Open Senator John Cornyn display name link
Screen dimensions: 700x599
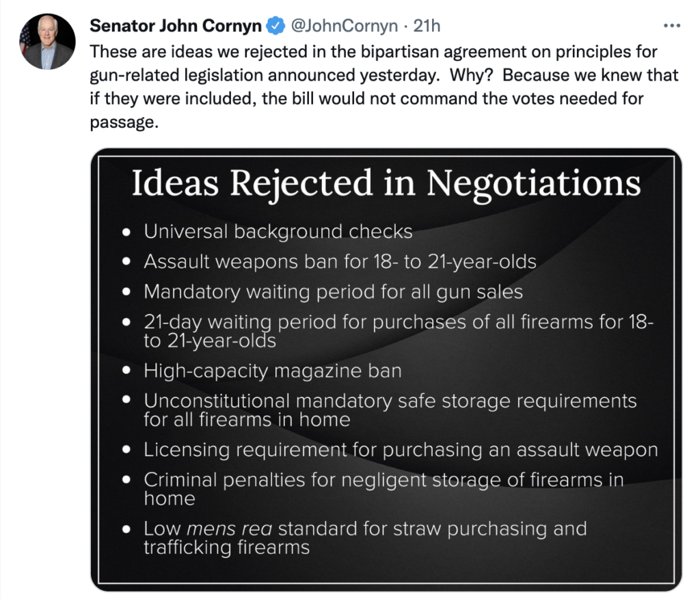click(x=176, y=27)
